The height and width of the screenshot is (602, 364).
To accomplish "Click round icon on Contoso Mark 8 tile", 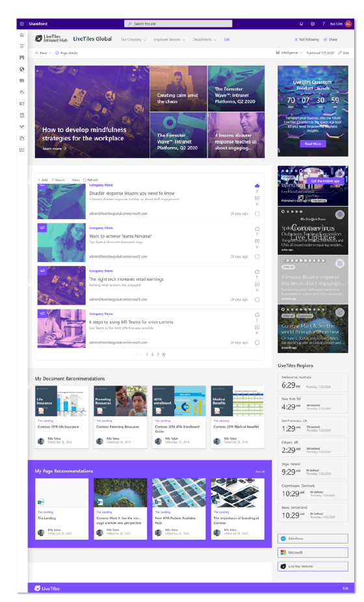I will [339, 313].
